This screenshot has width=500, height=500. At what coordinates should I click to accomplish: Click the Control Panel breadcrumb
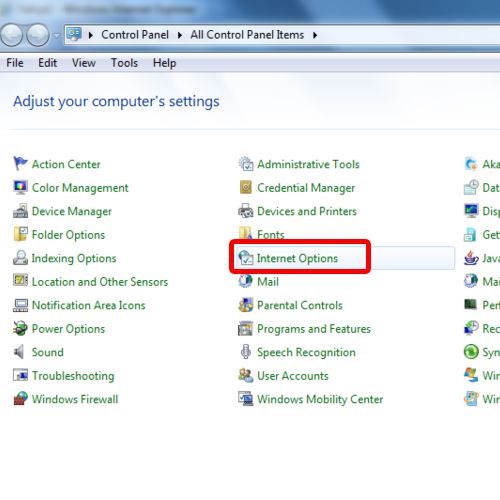[x=135, y=35]
